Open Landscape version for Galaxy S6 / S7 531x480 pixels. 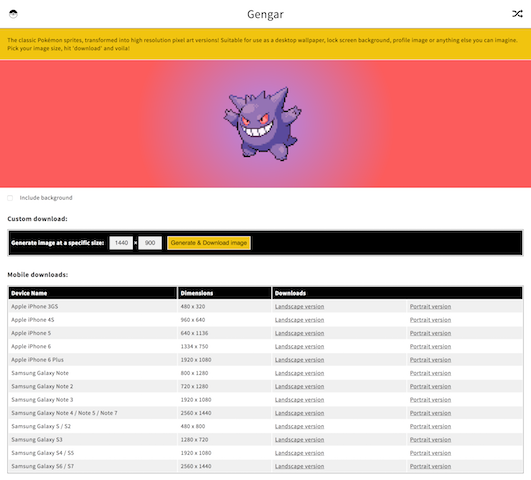[299, 466]
